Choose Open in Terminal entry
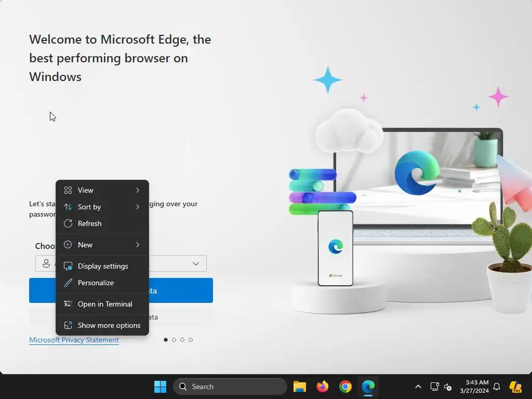This screenshot has height=399, width=532. 102,304
